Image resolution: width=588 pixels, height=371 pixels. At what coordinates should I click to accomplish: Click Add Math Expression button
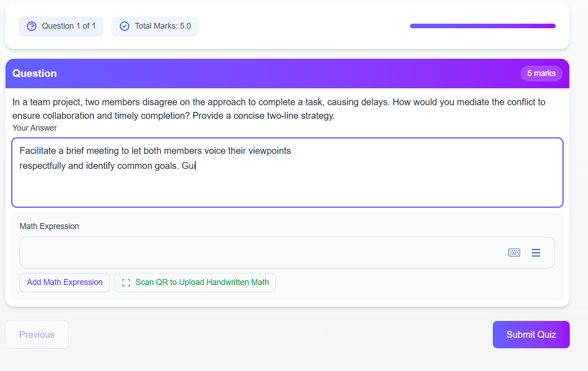coord(65,282)
